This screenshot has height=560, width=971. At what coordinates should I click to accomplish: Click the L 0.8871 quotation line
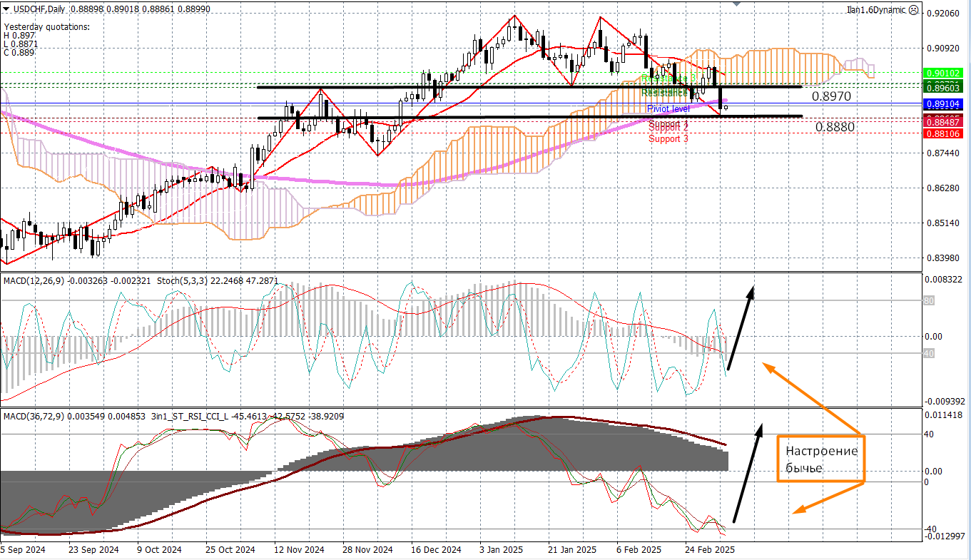(x=21, y=44)
